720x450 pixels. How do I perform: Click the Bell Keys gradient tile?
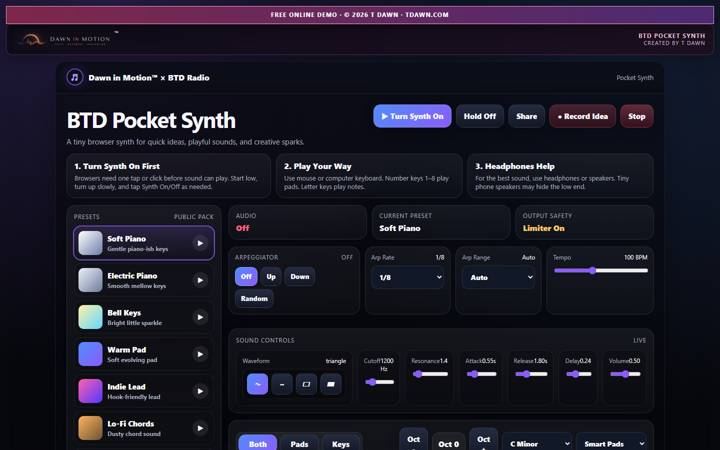pos(90,317)
